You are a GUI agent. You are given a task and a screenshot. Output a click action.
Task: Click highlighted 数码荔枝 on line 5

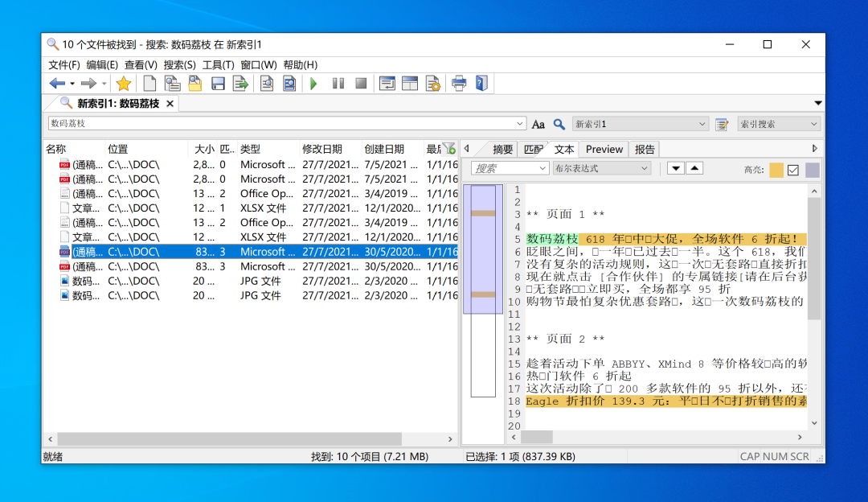coord(552,239)
